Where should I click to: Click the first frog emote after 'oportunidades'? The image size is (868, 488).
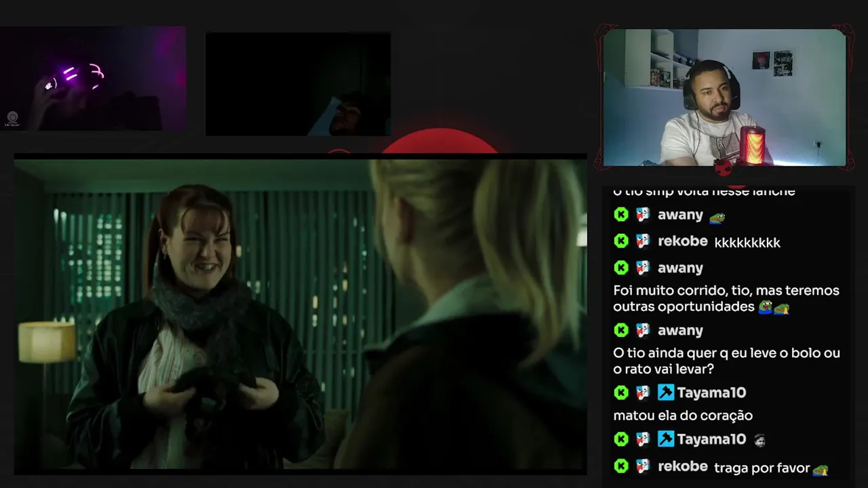coord(766,307)
